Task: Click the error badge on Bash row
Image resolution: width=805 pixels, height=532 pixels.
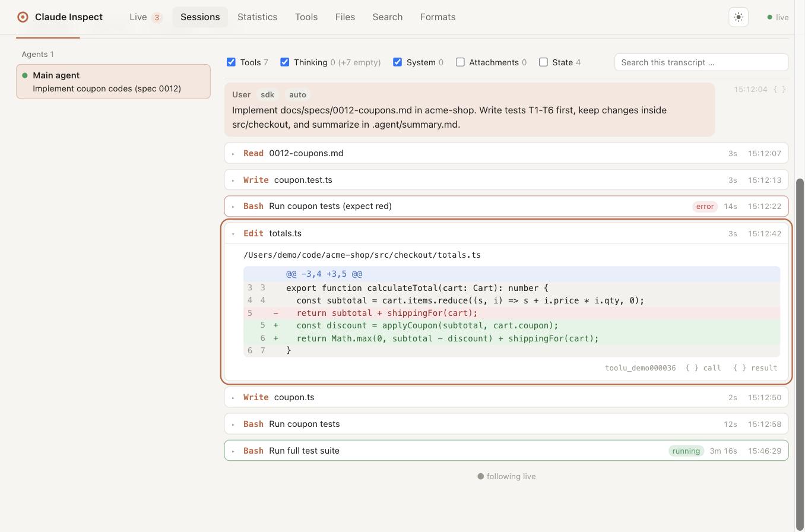Action: coord(705,207)
